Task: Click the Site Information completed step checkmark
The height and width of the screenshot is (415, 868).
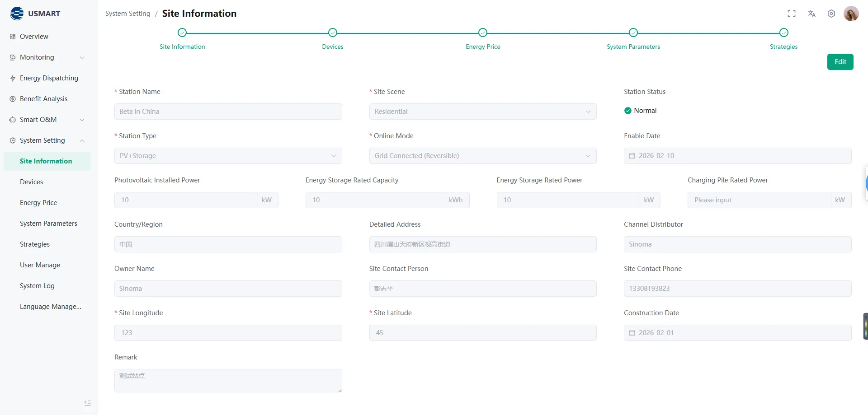Action: pyautogui.click(x=182, y=32)
